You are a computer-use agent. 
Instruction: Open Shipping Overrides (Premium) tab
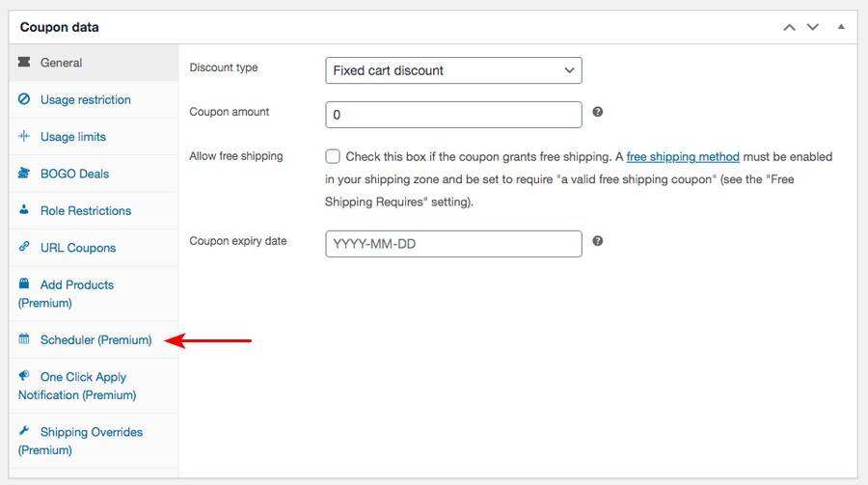tap(94, 441)
